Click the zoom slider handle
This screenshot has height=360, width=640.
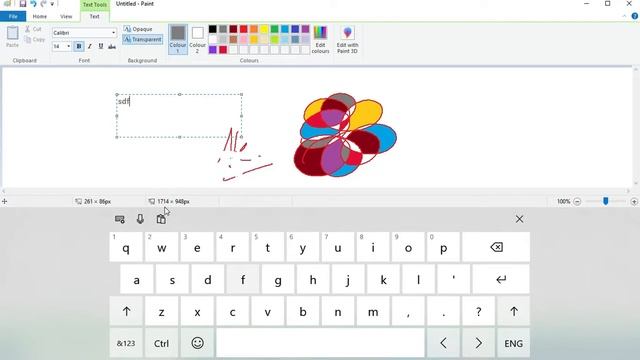tap(606, 201)
